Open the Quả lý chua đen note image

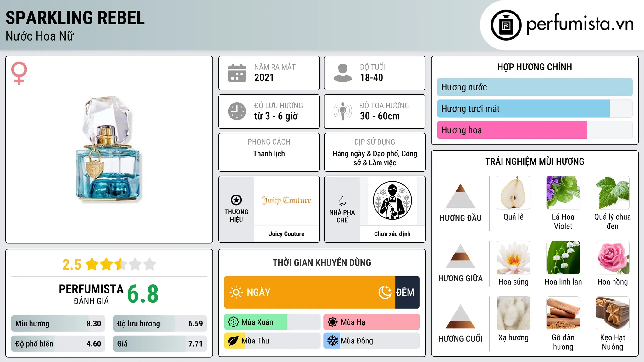(x=613, y=193)
